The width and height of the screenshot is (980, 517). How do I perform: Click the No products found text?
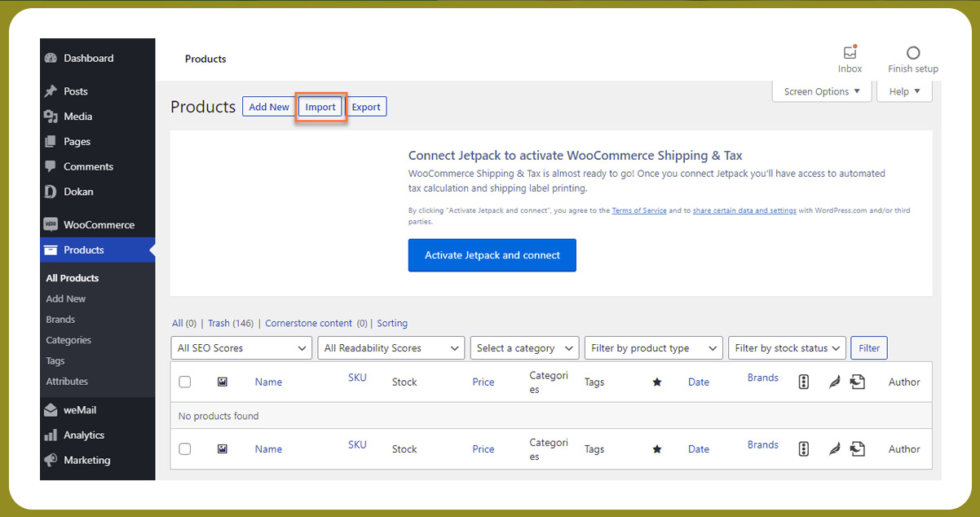coord(219,416)
